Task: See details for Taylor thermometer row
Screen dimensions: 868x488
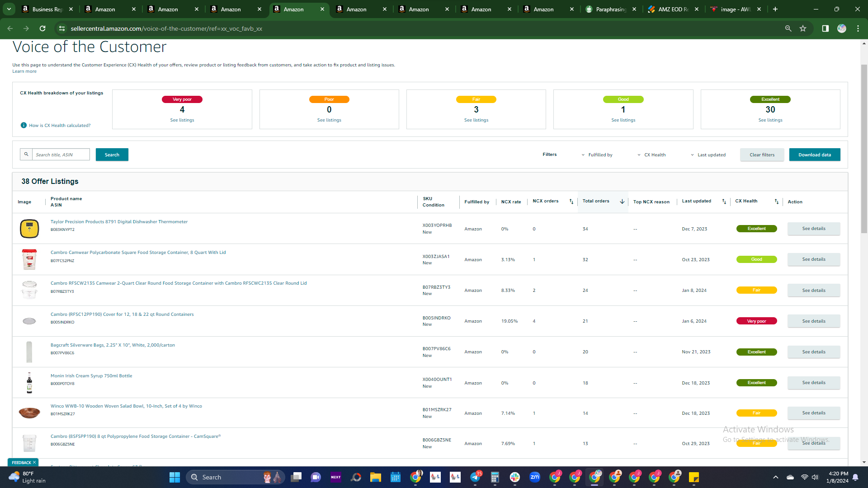Action: pos(814,229)
